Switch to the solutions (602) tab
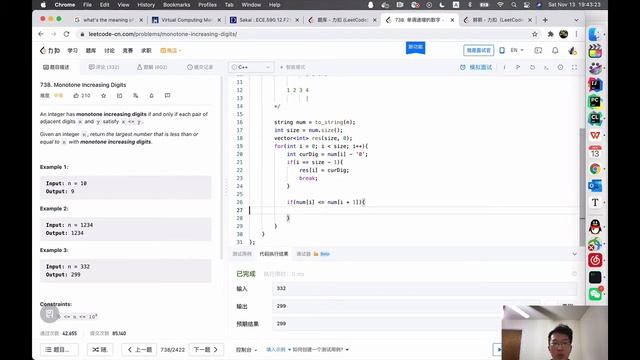This screenshot has width=640, height=360. (x=152, y=67)
